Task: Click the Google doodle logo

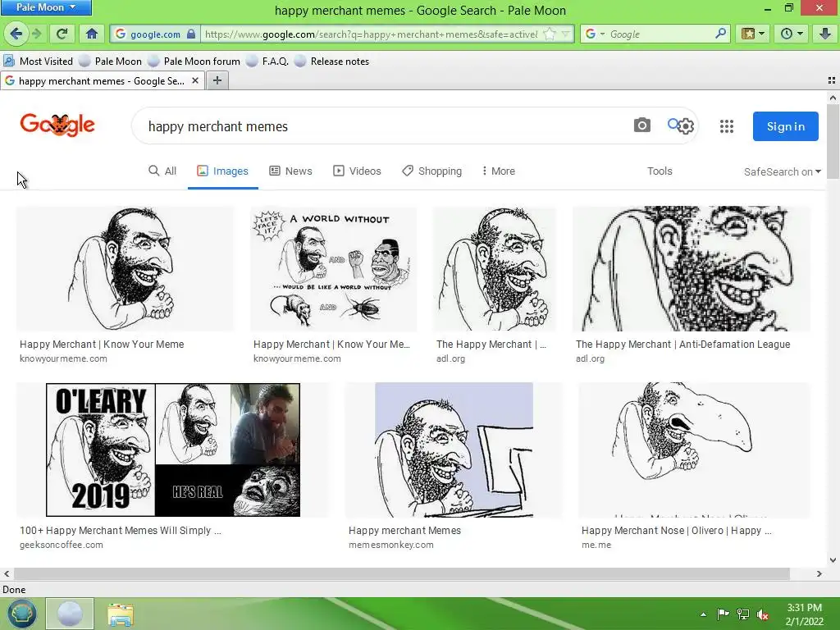Action: click(x=57, y=126)
